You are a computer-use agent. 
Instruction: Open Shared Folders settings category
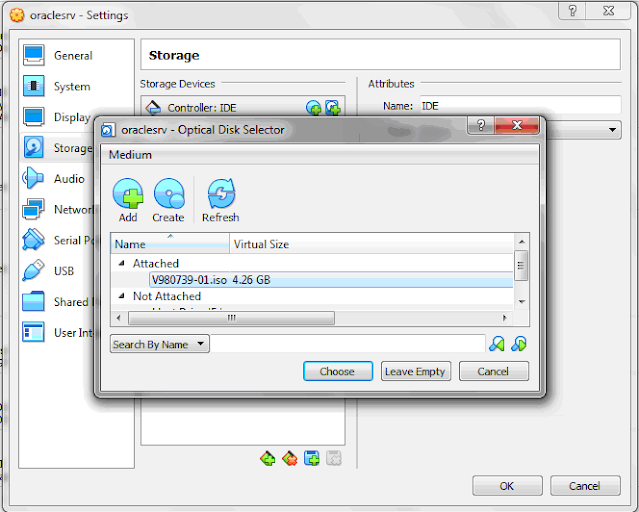tap(57, 302)
